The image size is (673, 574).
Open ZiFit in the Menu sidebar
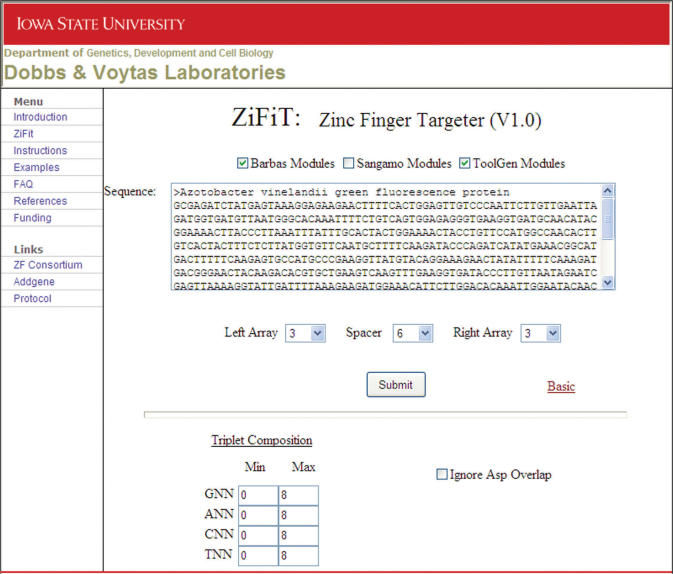pyautogui.click(x=23, y=134)
